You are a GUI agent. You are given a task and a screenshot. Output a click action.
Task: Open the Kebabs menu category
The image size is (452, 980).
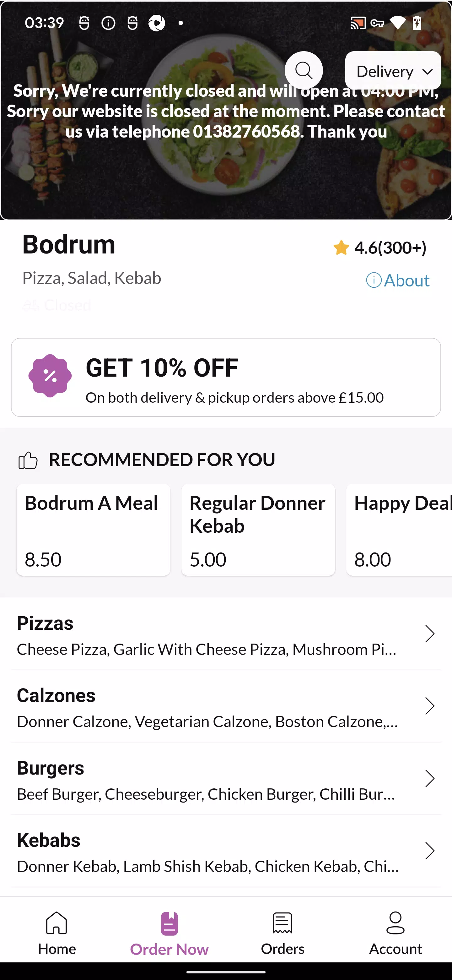pos(226,851)
